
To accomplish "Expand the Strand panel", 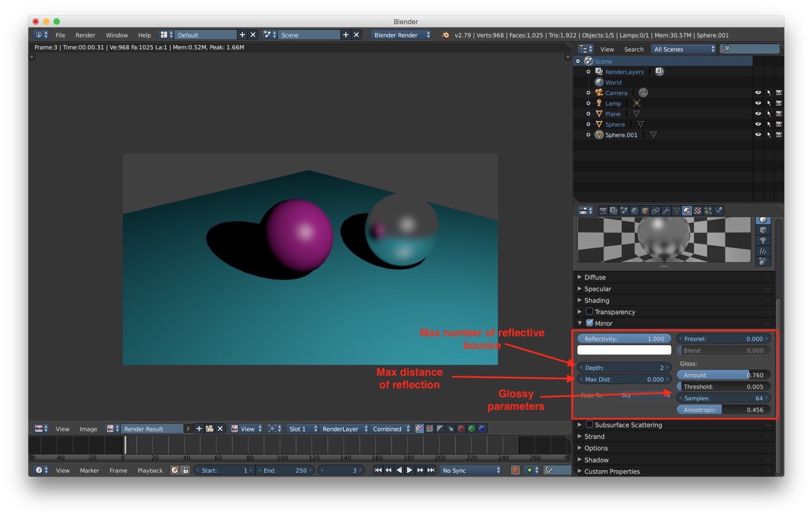I will click(674, 436).
